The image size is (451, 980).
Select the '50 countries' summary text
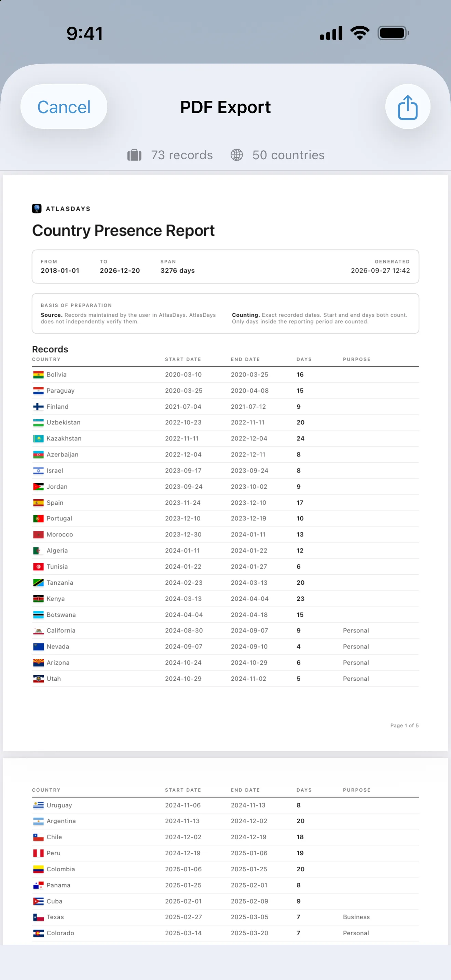click(x=288, y=155)
